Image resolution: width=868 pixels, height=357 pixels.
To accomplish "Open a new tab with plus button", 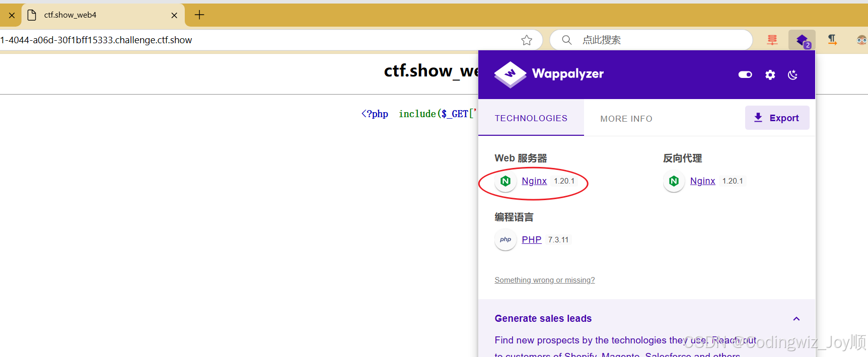I will tap(199, 15).
